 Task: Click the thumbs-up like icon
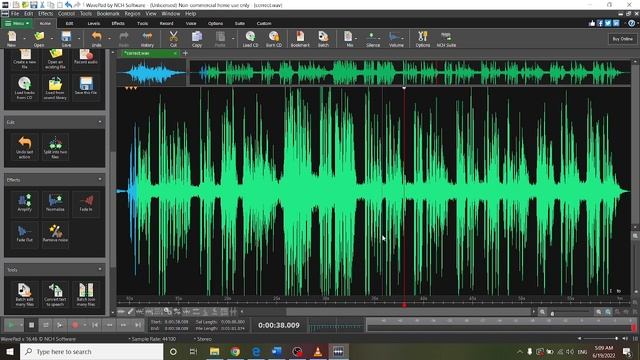point(592,23)
